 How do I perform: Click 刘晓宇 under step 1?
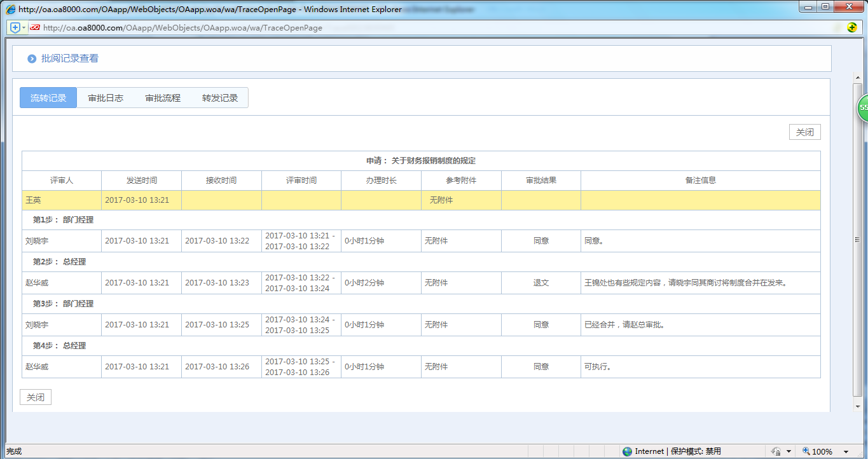point(37,241)
